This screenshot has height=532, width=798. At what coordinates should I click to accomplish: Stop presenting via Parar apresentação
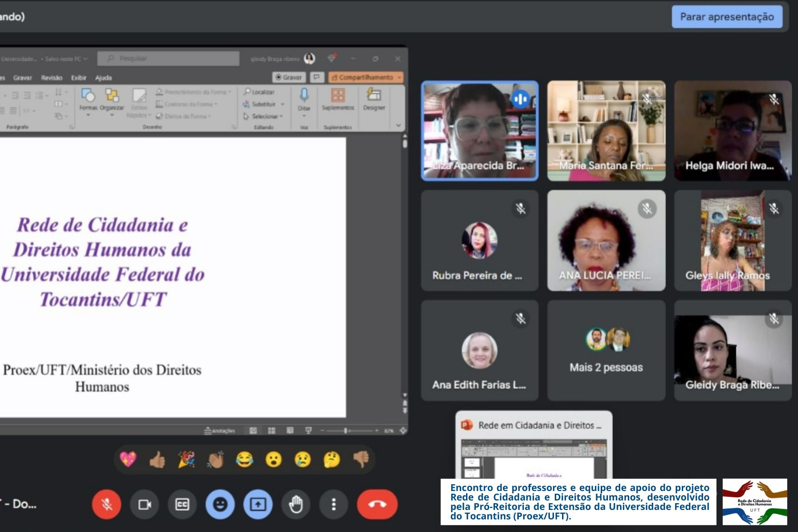click(727, 17)
